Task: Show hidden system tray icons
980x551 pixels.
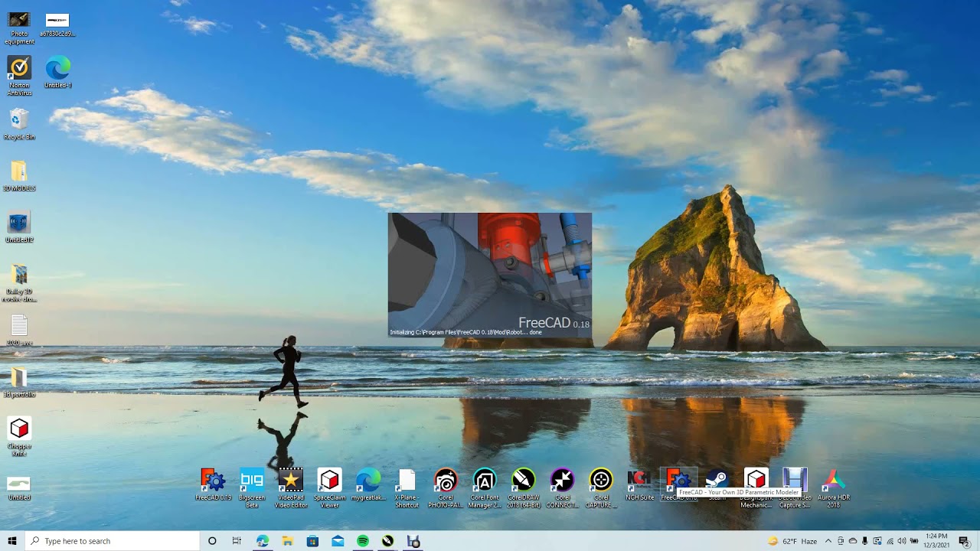Action: tap(828, 541)
